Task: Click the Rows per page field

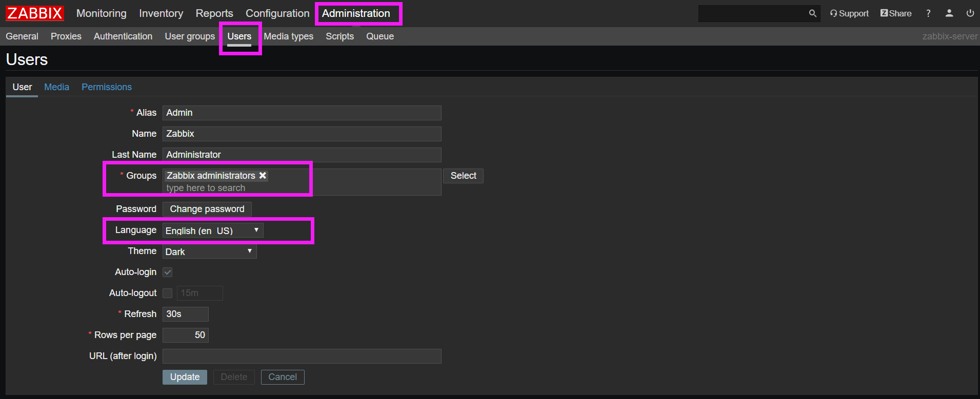Action: click(x=186, y=335)
